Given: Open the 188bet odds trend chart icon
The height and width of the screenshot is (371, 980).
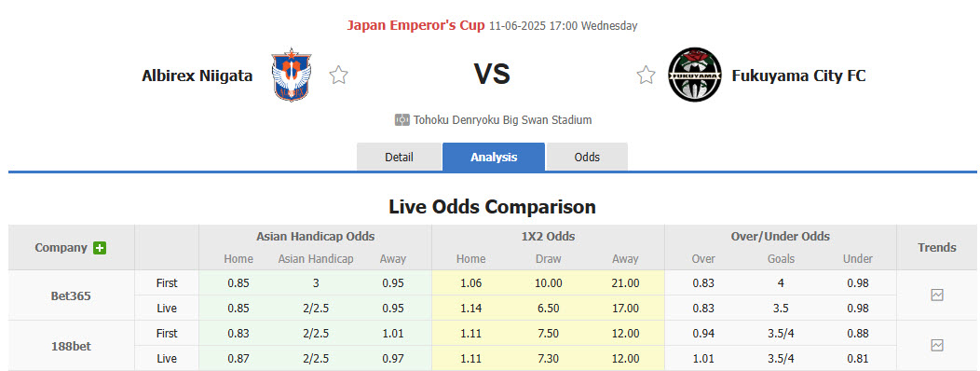Looking at the screenshot, I should 937,345.
